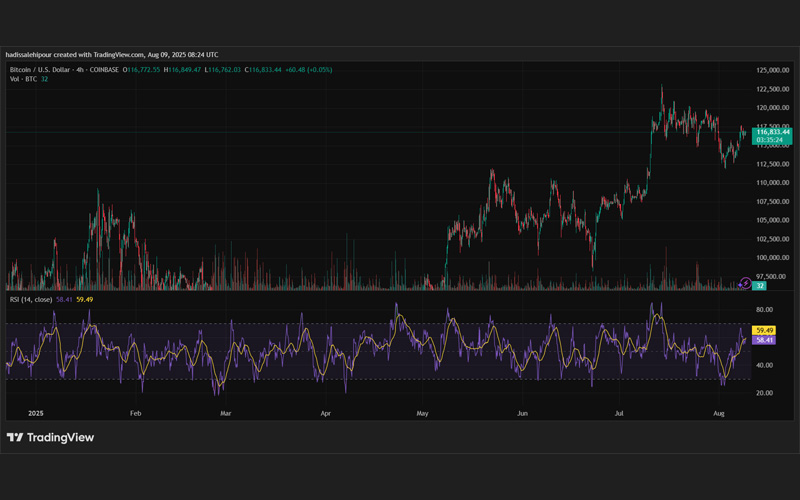This screenshot has width=800, height=500.
Task: Click the 100,000.00 price axis label
Action: (773, 258)
